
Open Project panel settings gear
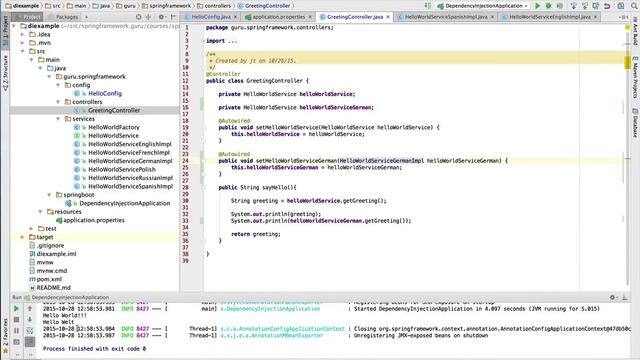161,17
